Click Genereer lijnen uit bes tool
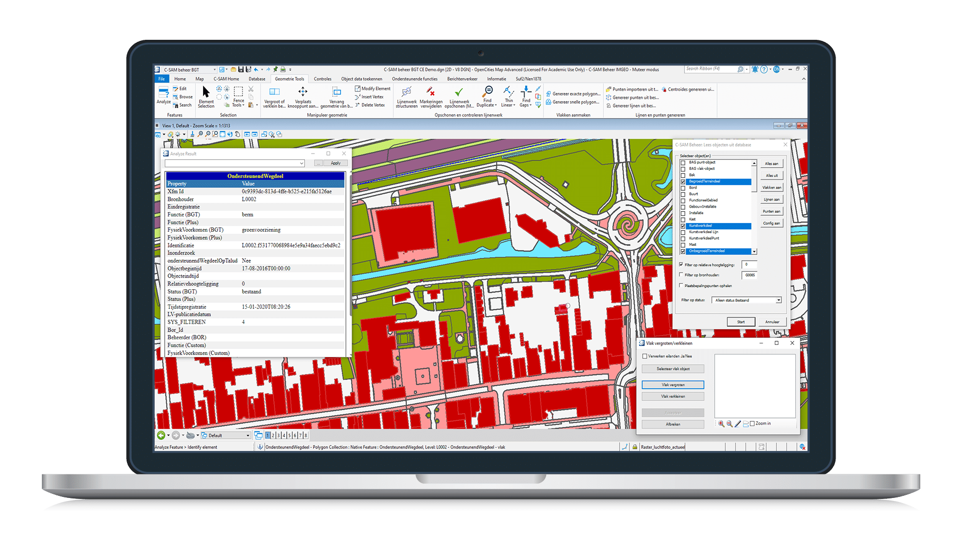 coord(631,106)
